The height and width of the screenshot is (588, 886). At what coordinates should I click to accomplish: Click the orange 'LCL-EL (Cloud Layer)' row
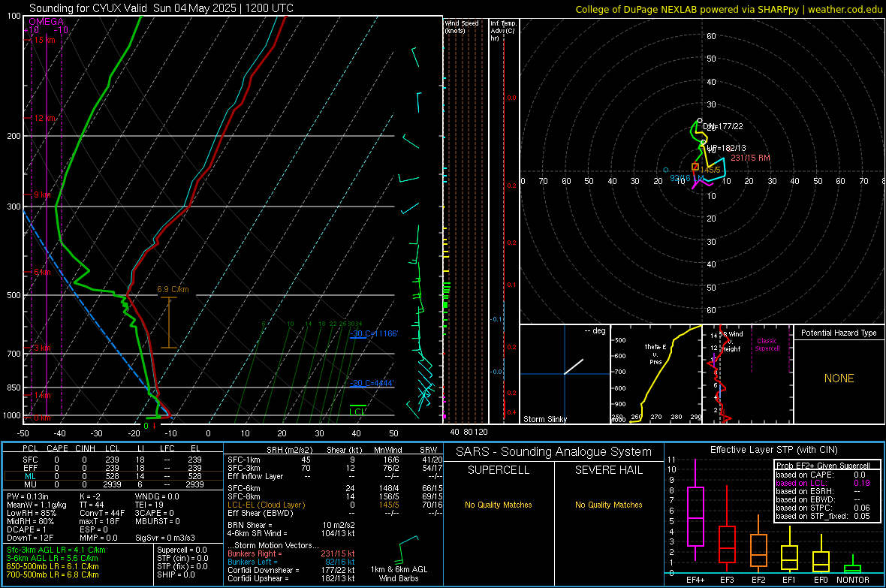(335, 505)
